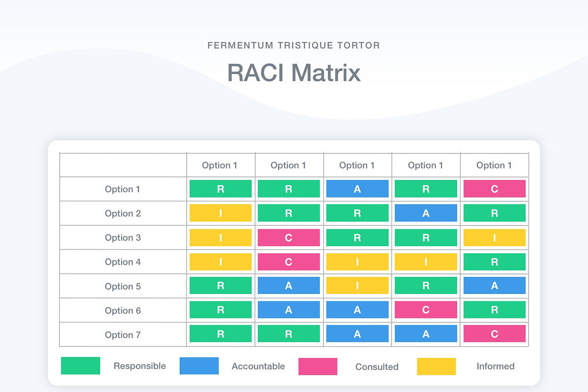Click the green R cell in Option 4 row

(x=494, y=262)
